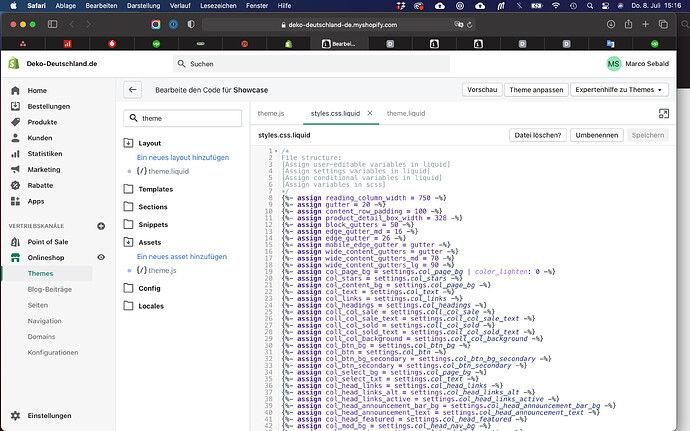Reload the page in Safari
Image resolution: width=690 pixels, height=431 pixels.
[470, 25]
